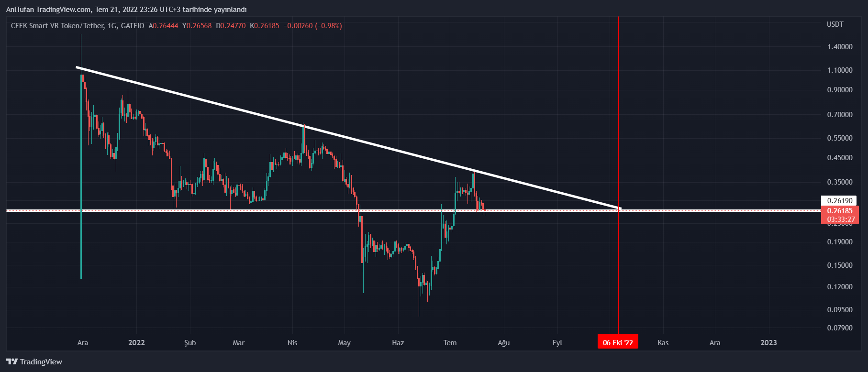Click the Şub month label on time axis
The width and height of the screenshot is (868, 372).
(x=190, y=342)
